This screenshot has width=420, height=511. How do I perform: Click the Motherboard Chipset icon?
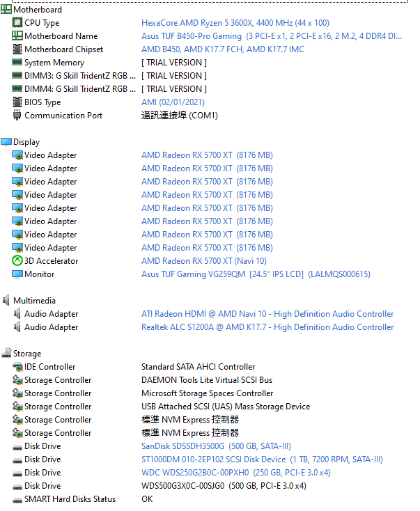click(17, 49)
